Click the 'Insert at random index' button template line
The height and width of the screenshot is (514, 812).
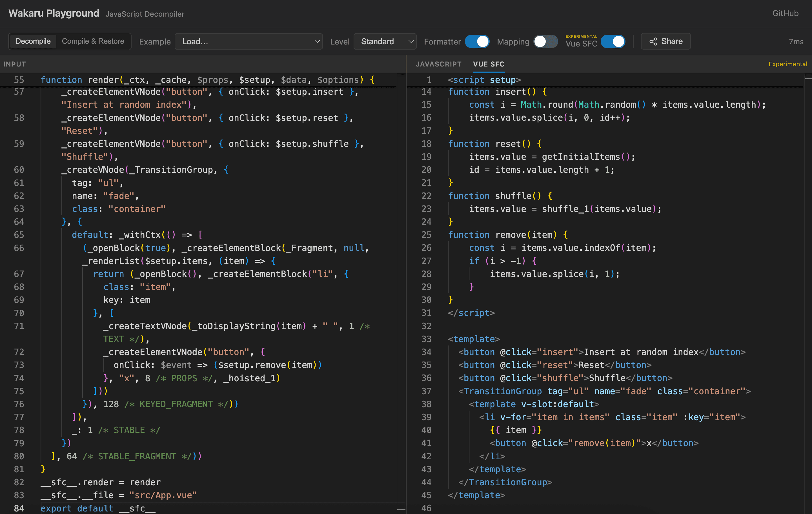pyautogui.click(x=602, y=352)
